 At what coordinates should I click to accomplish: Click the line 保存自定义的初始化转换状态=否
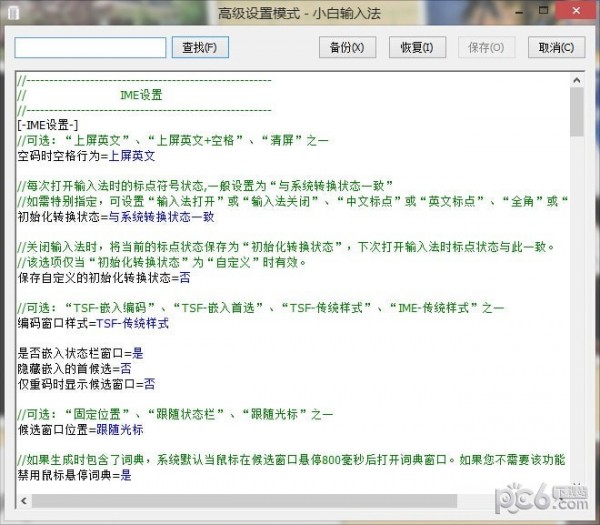tap(104, 278)
